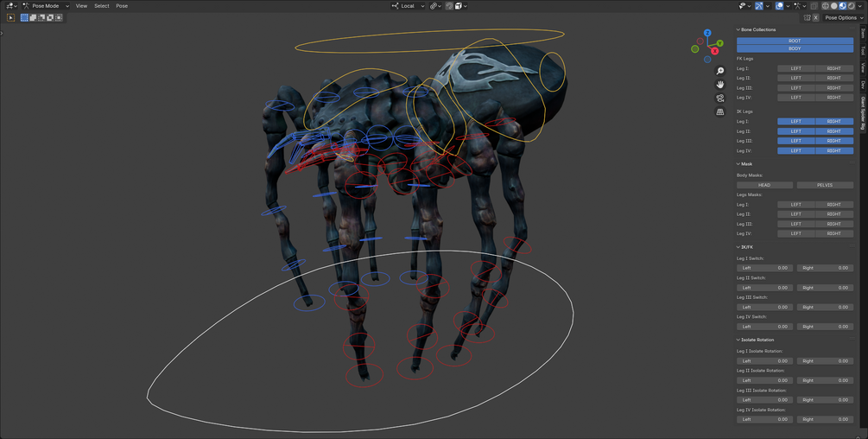
Task: Click the pivot point link icon
Action: point(434,6)
